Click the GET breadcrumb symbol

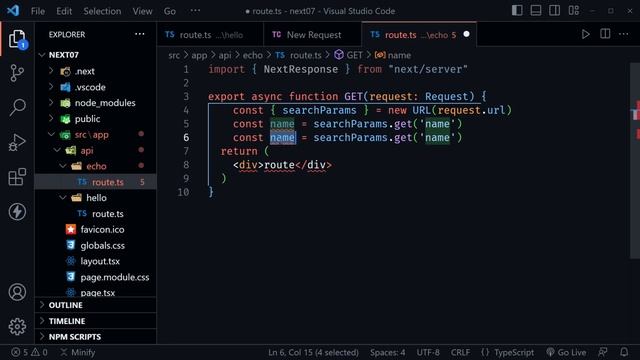[349, 55]
